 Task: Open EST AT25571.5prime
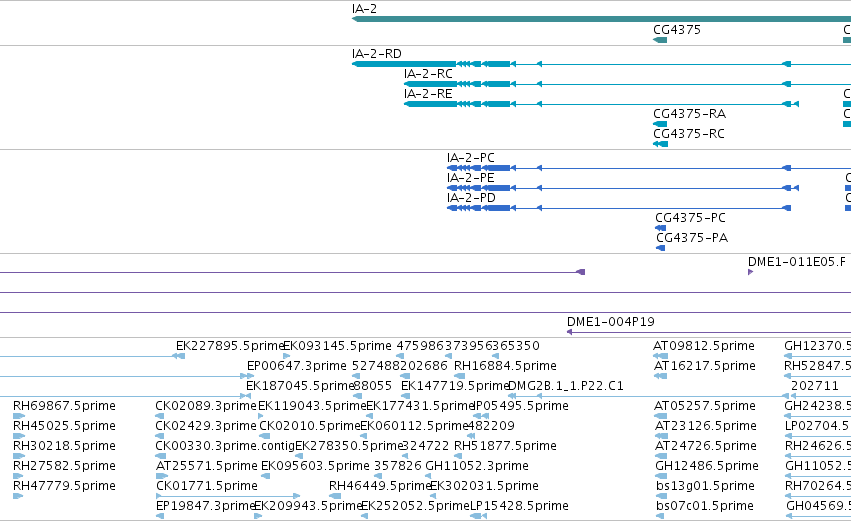pyautogui.click(x=207, y=467)
